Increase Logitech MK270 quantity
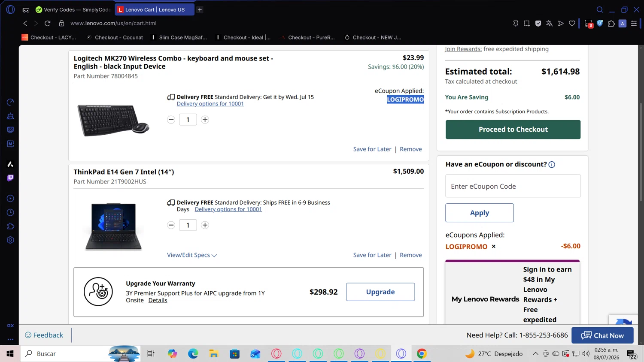644x362 pixels. (x=205, y=120)
